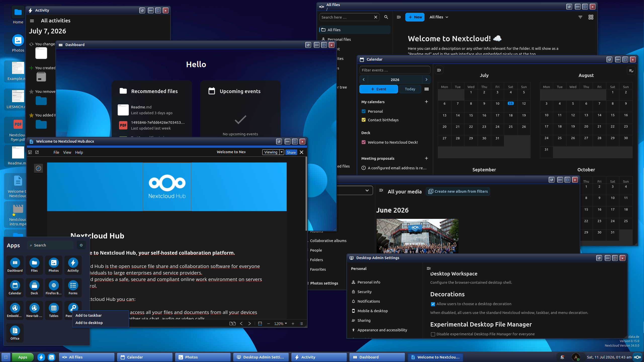Go to previous year in Calendar

364,79
